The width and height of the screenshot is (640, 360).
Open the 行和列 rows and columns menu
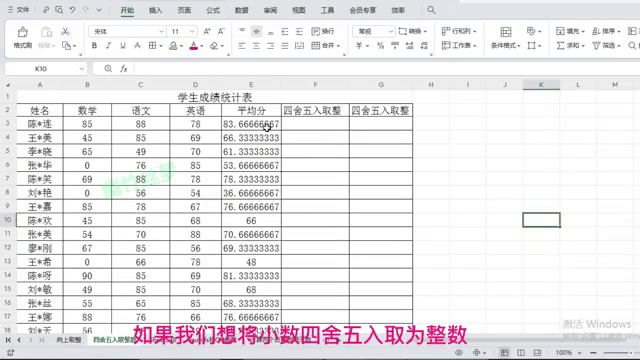click(459, 31)
